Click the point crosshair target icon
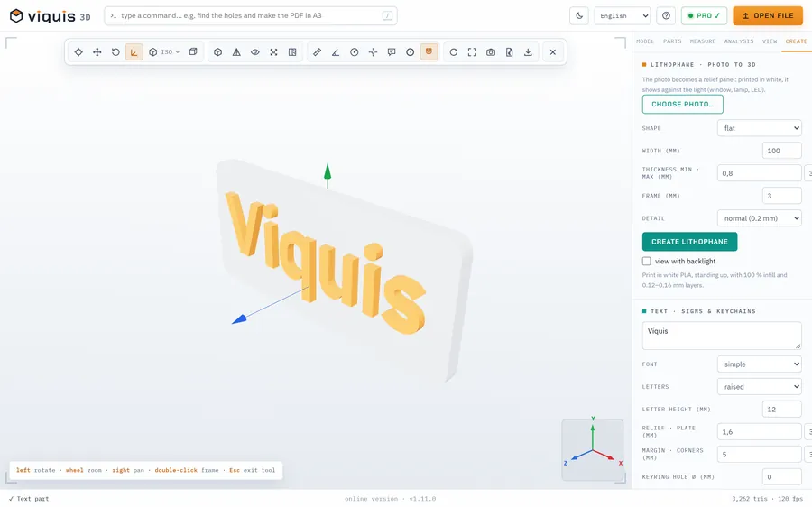This screenshot has width=812, height=507. coord(373,51)
